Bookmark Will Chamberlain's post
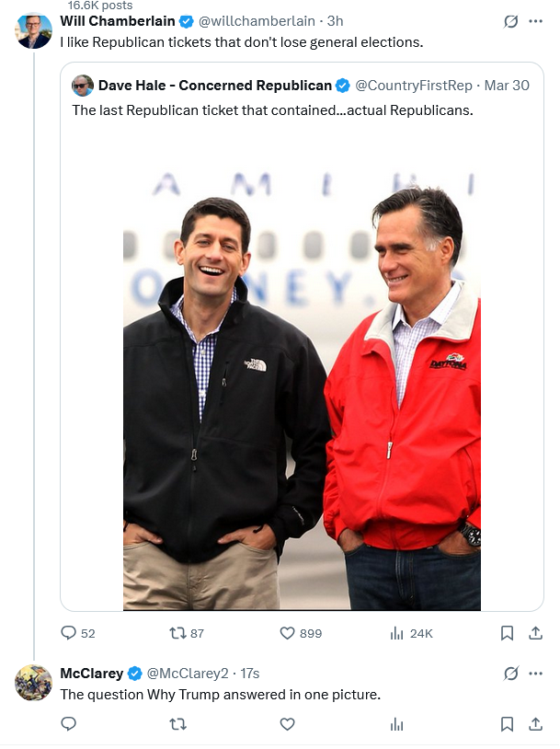560x749 pixels. 507,633
